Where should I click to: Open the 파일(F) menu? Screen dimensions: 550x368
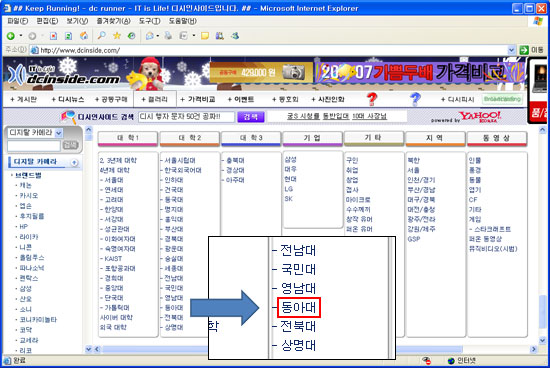[18, 21]
